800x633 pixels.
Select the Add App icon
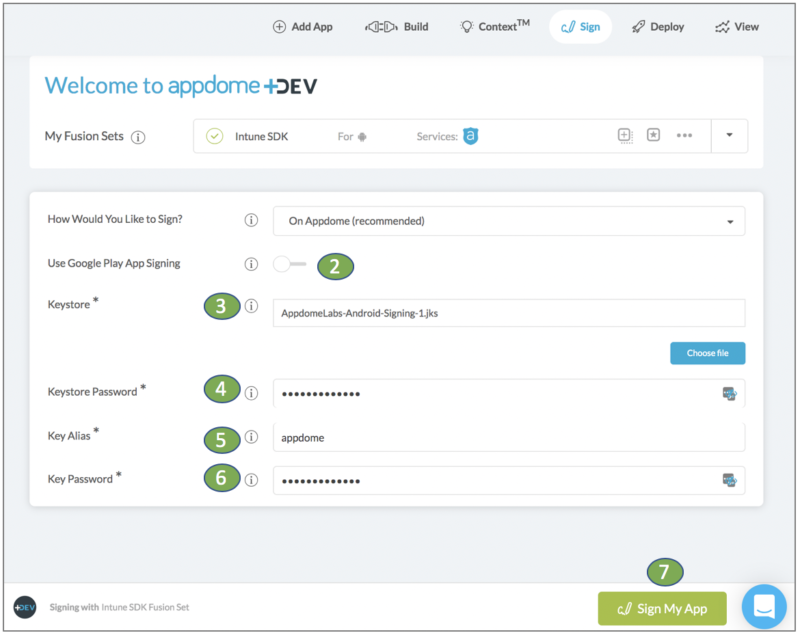tap(279, 27)
